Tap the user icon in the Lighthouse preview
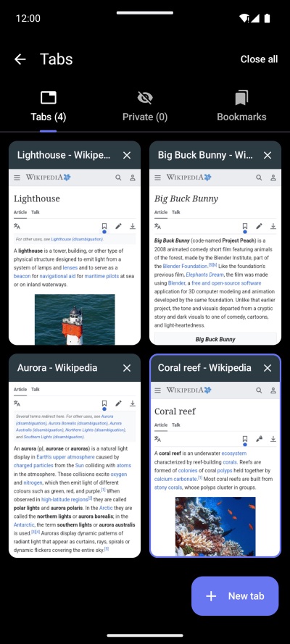290x644 pixels. pos(132,177)
